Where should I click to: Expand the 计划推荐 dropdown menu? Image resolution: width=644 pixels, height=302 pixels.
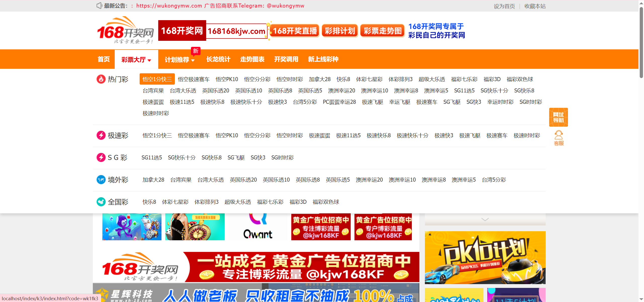point(180,60)
